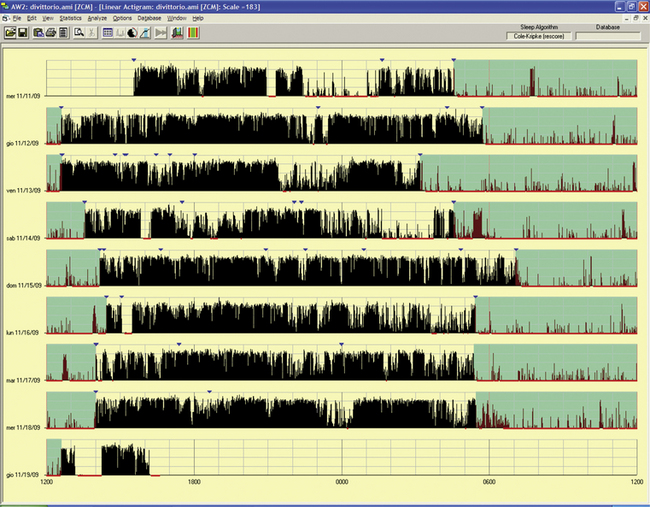Click the magnifier zoom icon
The width and height of the screenshot is (650, 507).
[x=78, y=33]
